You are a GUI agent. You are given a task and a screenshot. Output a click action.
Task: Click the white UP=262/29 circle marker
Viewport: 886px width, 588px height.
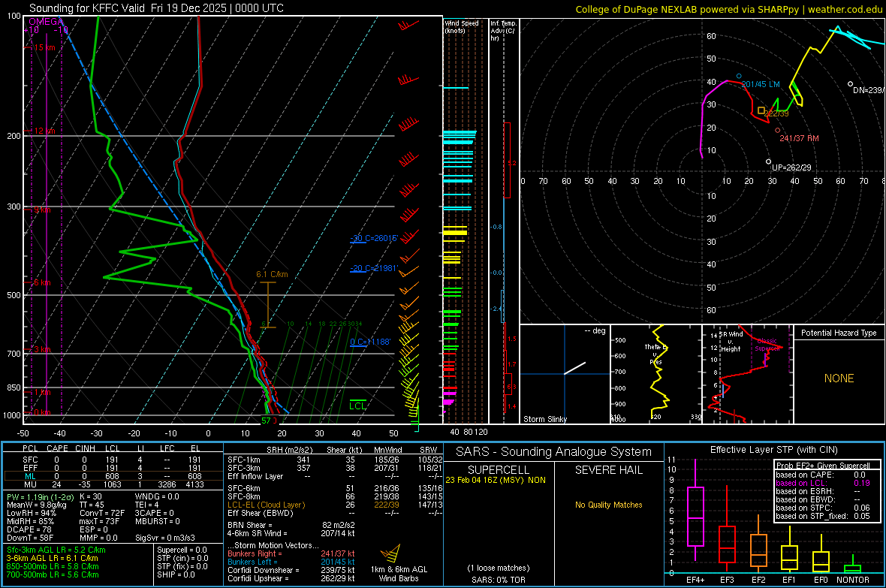(768, 161)
